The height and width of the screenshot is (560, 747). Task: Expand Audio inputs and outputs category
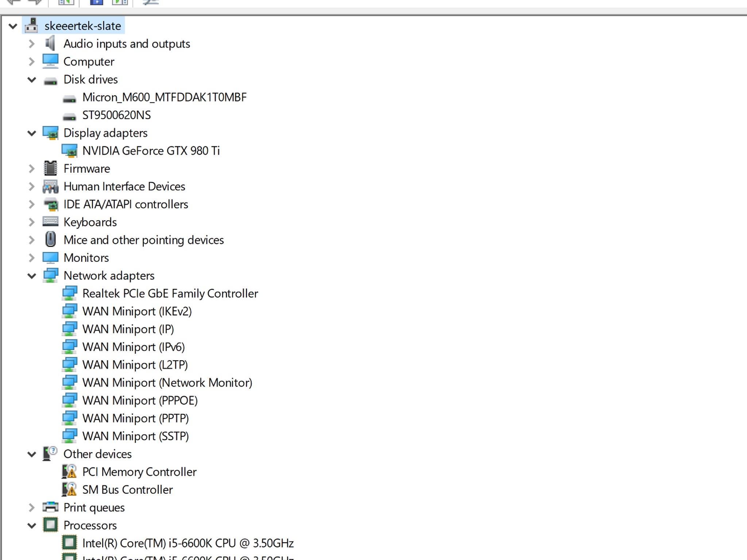32,44
